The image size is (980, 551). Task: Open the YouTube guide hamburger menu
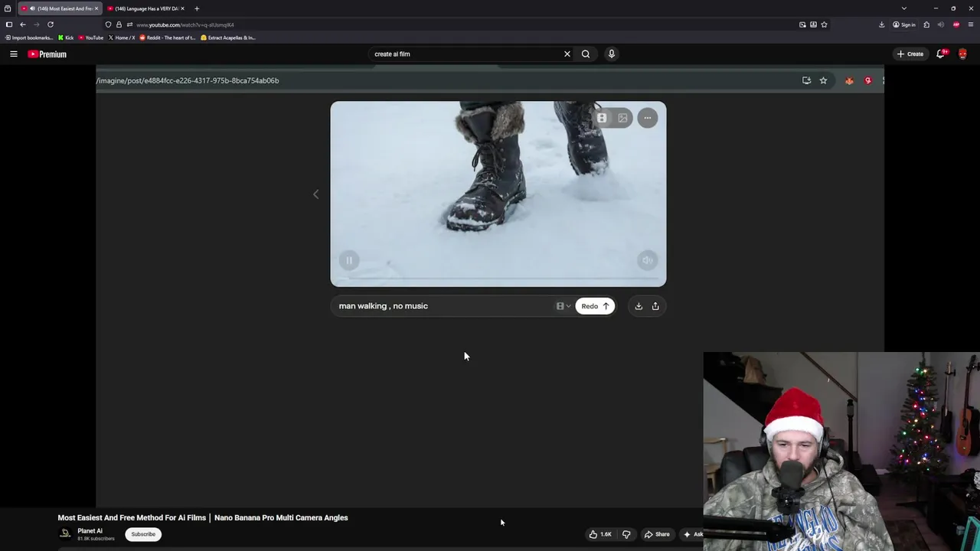click(x=13, y=54)
